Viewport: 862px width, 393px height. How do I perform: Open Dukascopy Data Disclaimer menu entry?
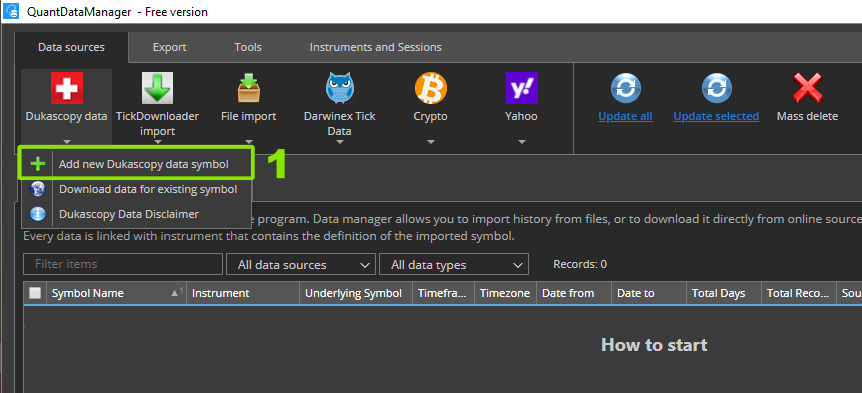coord(136,214)
